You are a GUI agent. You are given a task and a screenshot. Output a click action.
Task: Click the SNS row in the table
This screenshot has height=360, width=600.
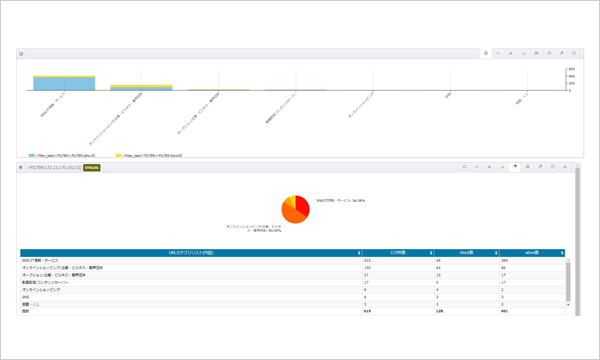(x=293, y=297)
